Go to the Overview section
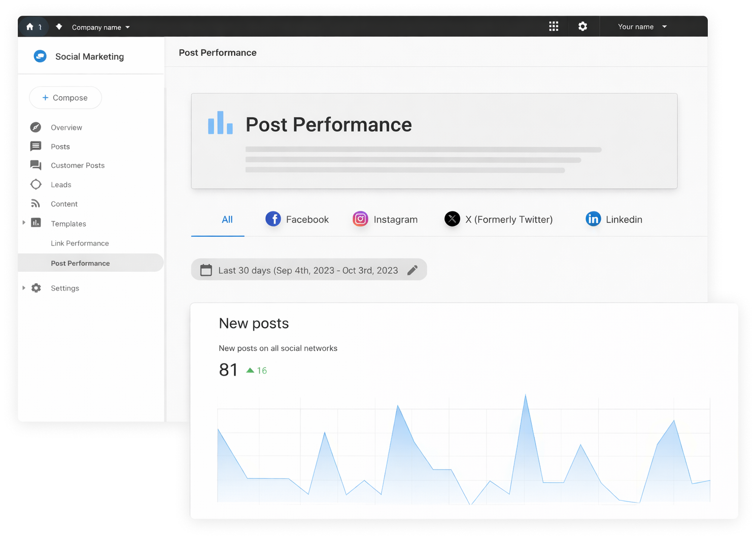The image size is (756, 539). pos(66,127)
